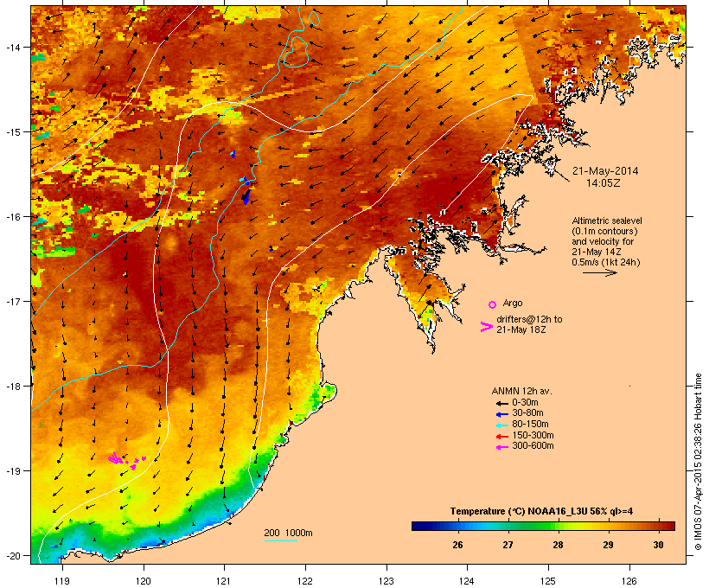Click the blue mooring marker near 121E 16S
This screenshot has width=709, height=588.
point(246,197)
